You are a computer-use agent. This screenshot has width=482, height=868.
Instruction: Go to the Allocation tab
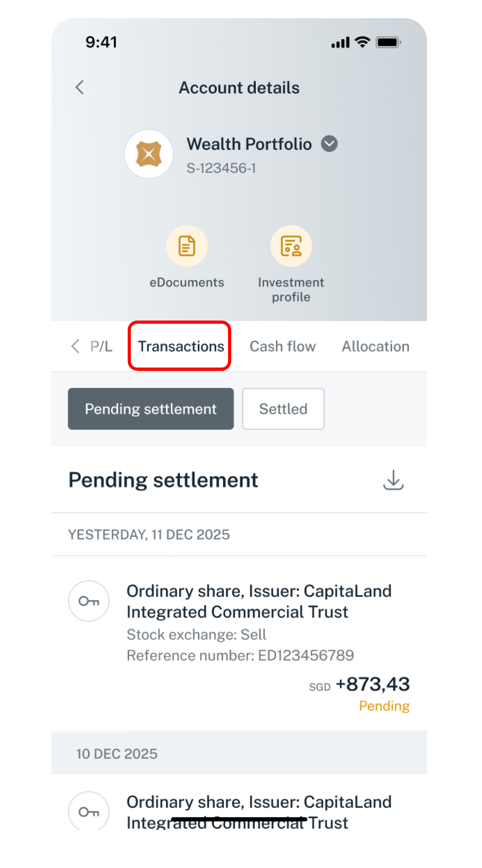pyautogui.click(x=375, y=346)
